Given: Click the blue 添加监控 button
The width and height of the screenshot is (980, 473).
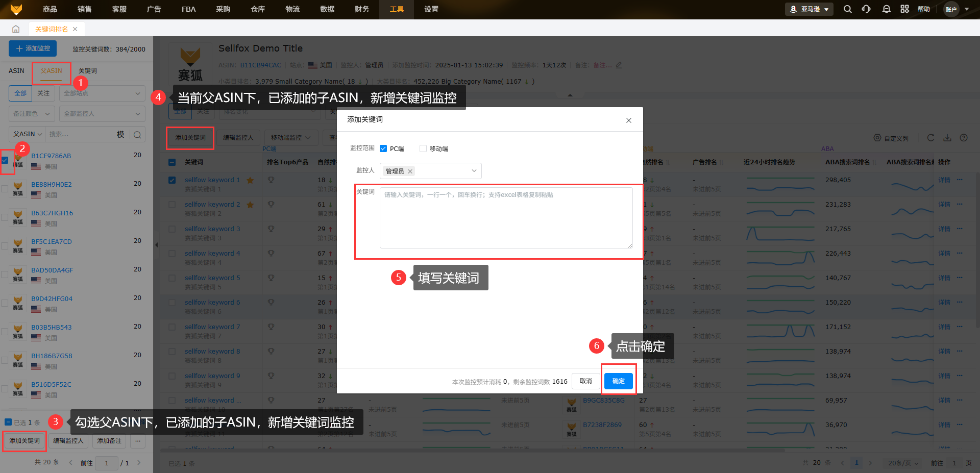Looking at the screenshot, I should (33, 48).
